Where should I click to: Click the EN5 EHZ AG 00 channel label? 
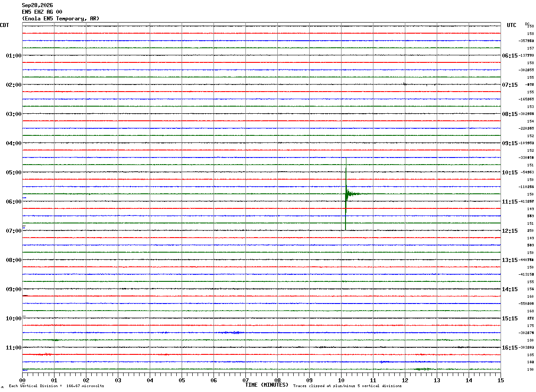pos(42,12)
